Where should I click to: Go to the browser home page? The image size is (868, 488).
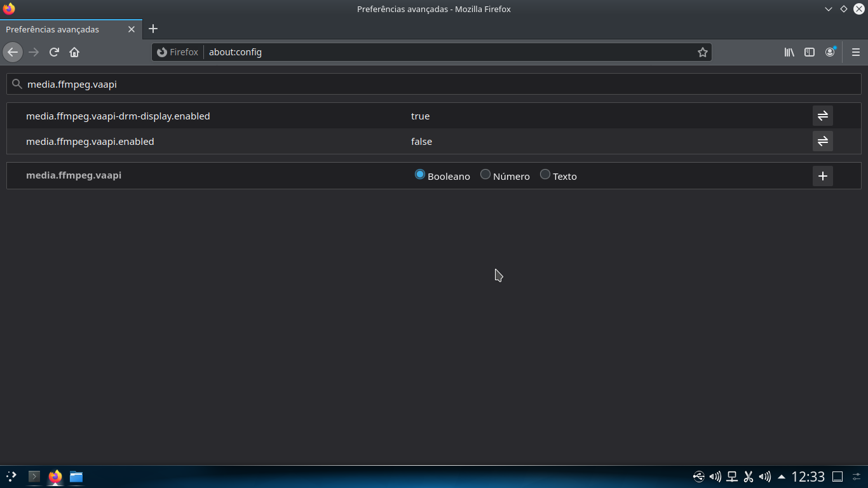(74, 52)
